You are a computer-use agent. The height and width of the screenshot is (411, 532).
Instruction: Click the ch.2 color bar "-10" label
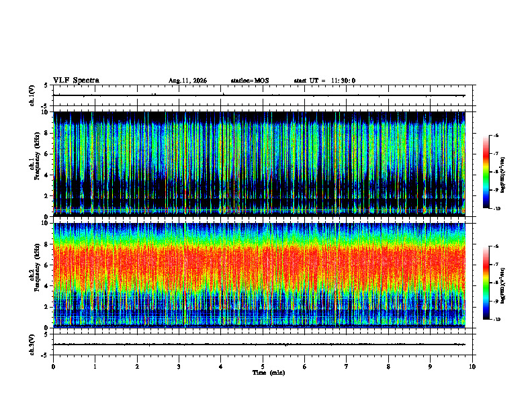[x=496, y=320]
